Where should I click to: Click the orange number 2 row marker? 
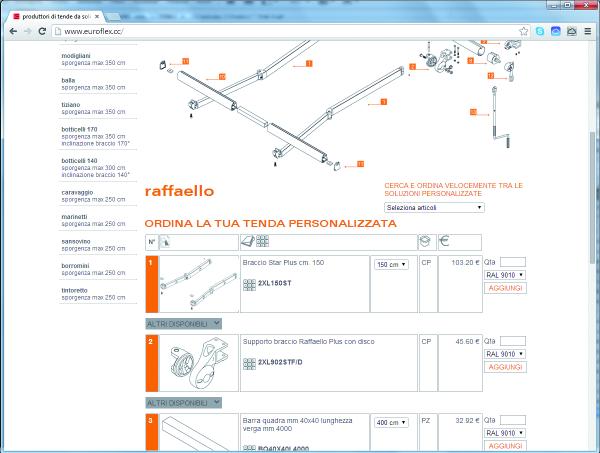(152, 363)
